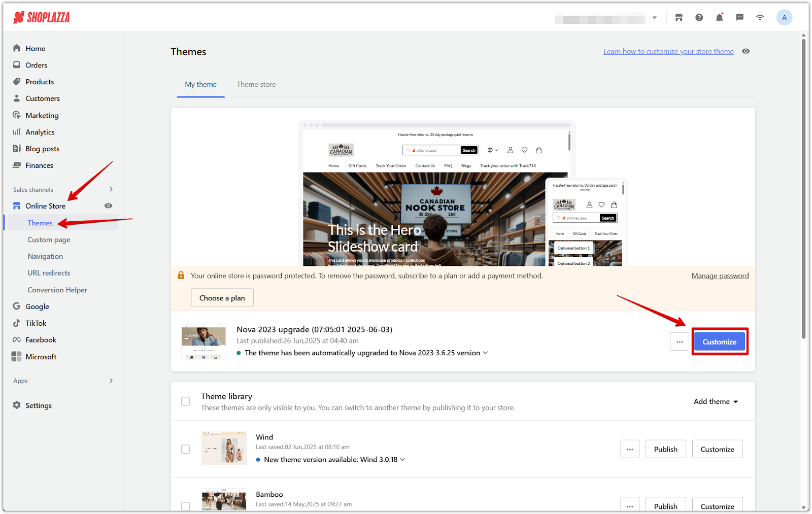Open the chat message icon
This screenshot has height=514, width=812.
tap(740, 18)
